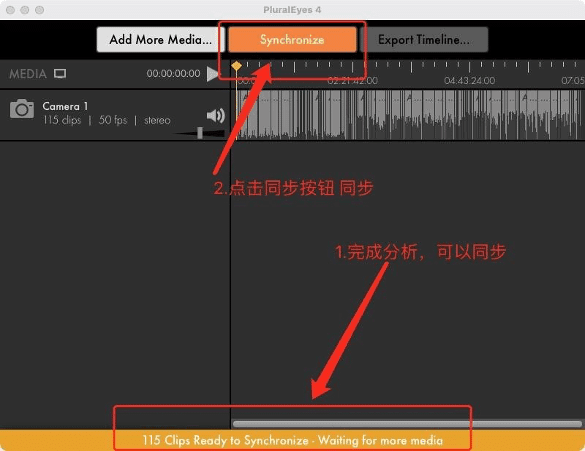Play the timeline with the play triangle
The width and height of the screenshot is (585, 451).
pyautogui.click(x=212, y=74)
